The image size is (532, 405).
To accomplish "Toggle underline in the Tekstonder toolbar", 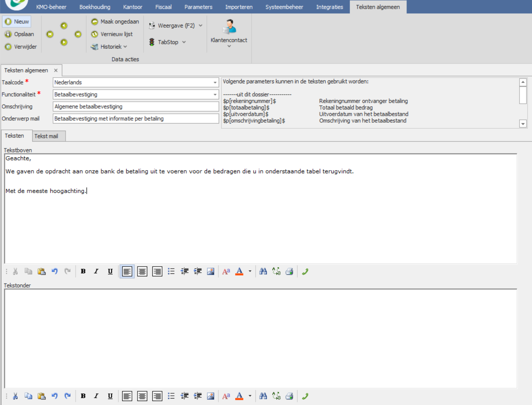I will point(110,396).
